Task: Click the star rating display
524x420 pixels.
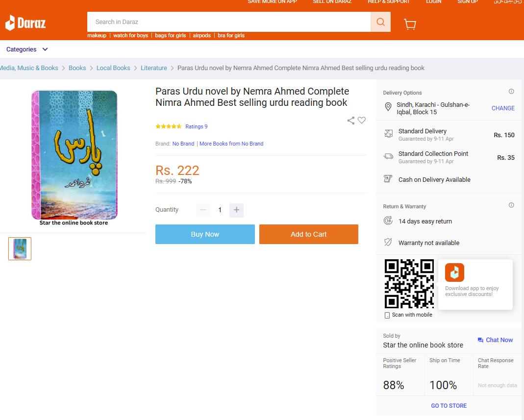Action: click(x=169, y=126)
